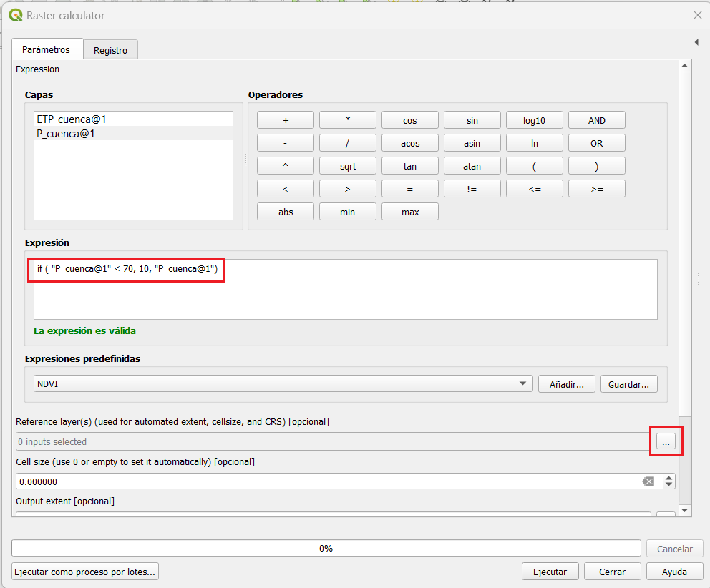Insert the multiplication operator
Image resolution: width=710 pixels, height=588 pixels.
point(347,120)
